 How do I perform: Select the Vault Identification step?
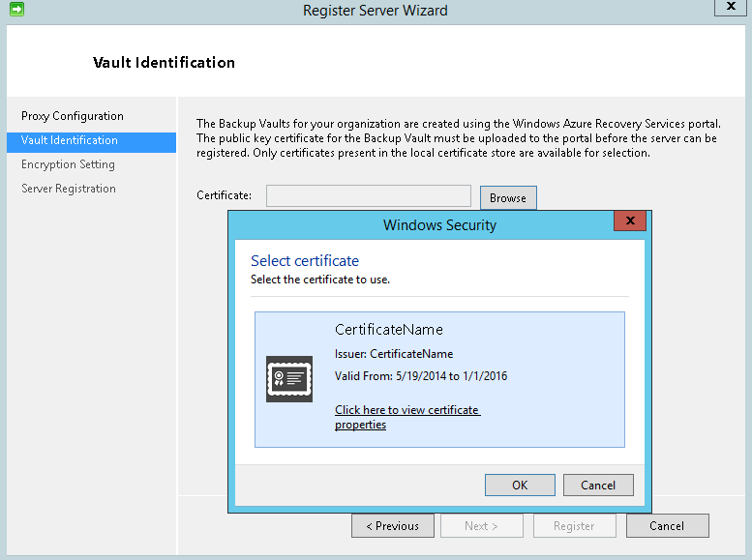[91, 142]
